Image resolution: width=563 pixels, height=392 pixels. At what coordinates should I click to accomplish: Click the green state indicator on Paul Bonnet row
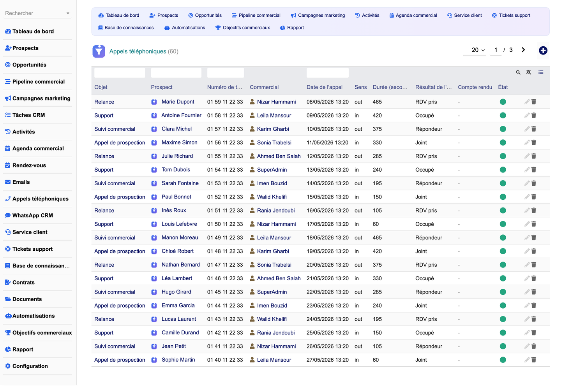coord(503,197)
